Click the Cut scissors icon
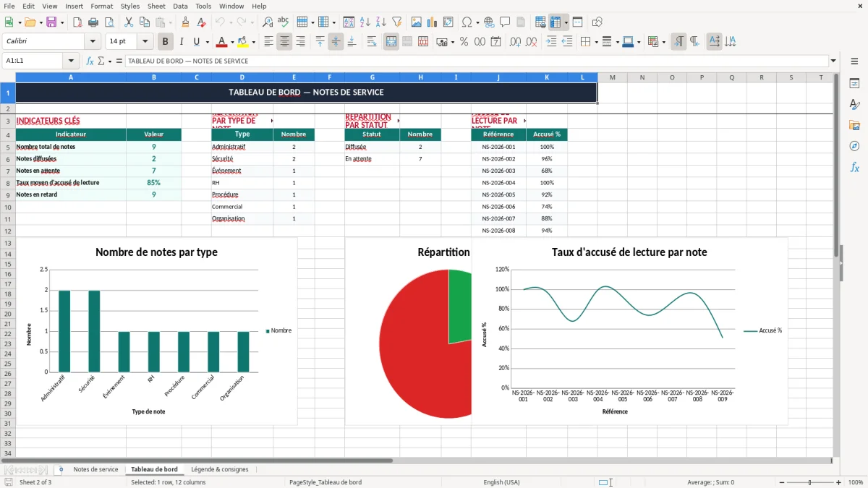The height and width of the screenshot is (488, 868). (x=129, y=22)
